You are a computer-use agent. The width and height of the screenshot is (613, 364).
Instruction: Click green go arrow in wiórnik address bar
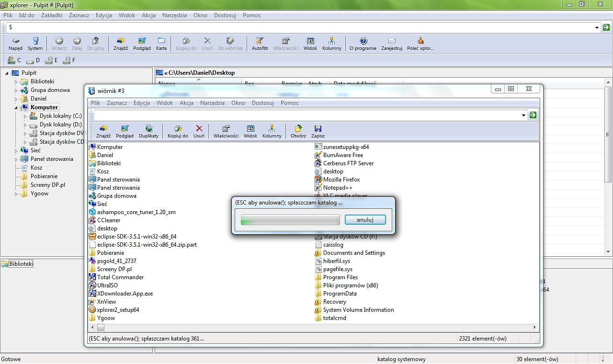[x=533, y=115]
